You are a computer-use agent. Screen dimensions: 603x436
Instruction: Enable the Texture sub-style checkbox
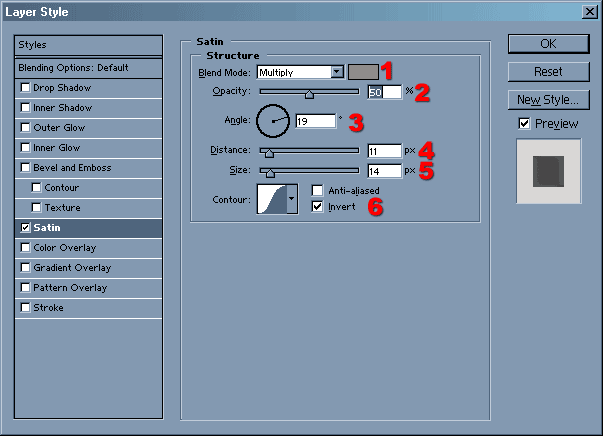pyautogui.click(x=37, y=208)
